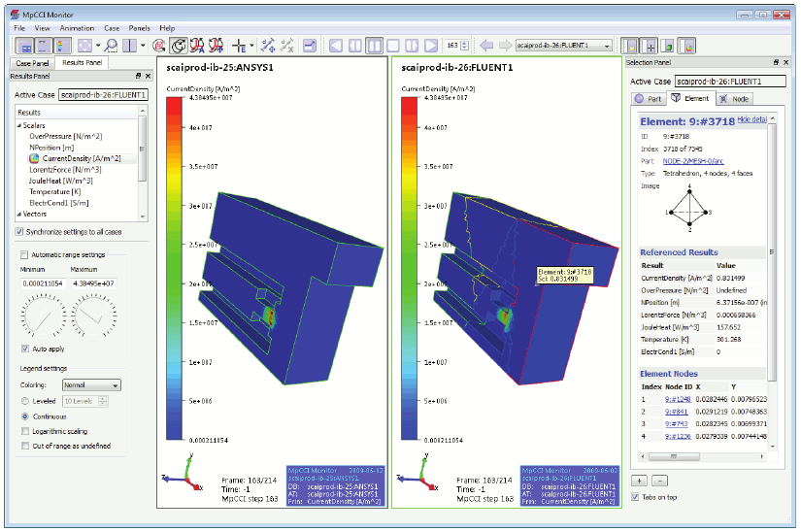801x532 pixels.
Task: Open dropdown arrow next to split view icon
Action: (x=143, y=46)
